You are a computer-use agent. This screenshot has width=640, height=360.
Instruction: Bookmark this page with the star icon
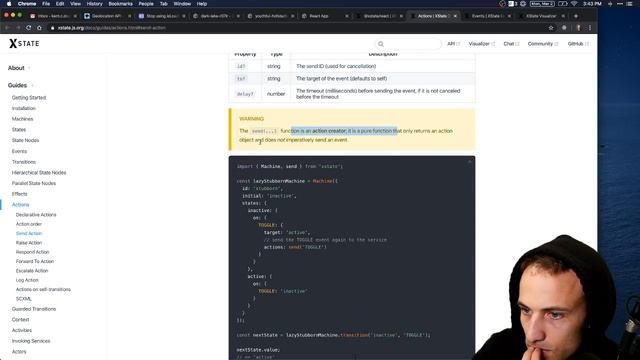[551, 28]
